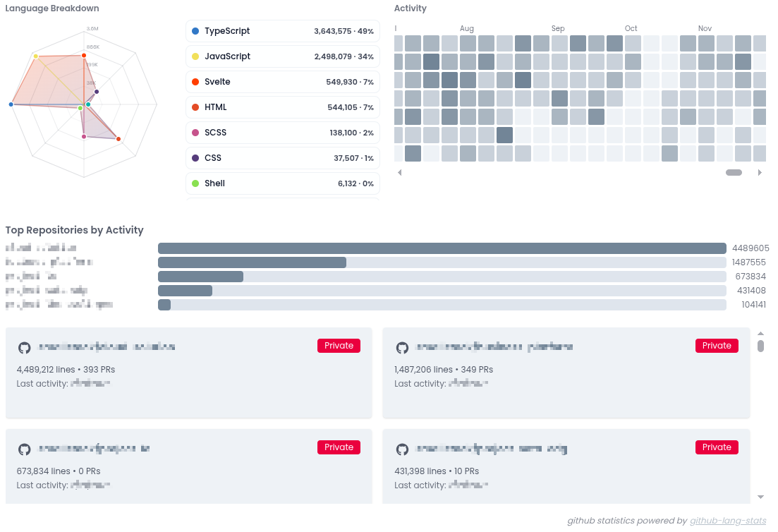
Task: Click the green Shell color dot
Action: click(195, 183)
